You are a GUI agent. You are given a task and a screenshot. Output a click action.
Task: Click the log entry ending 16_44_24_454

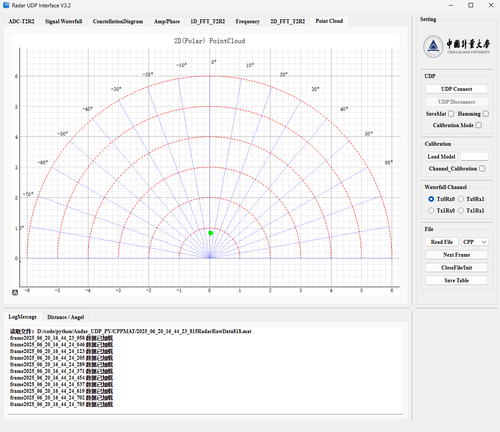click(x=61, y=378)
